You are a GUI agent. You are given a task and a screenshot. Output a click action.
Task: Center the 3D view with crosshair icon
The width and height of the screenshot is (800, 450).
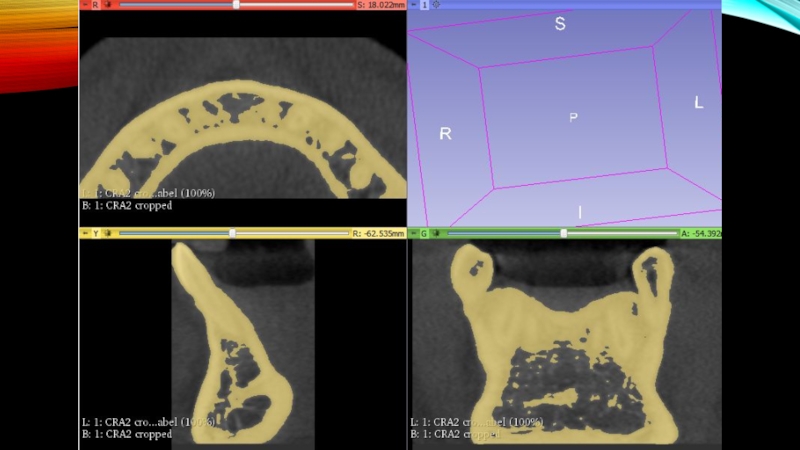[436, 5]
